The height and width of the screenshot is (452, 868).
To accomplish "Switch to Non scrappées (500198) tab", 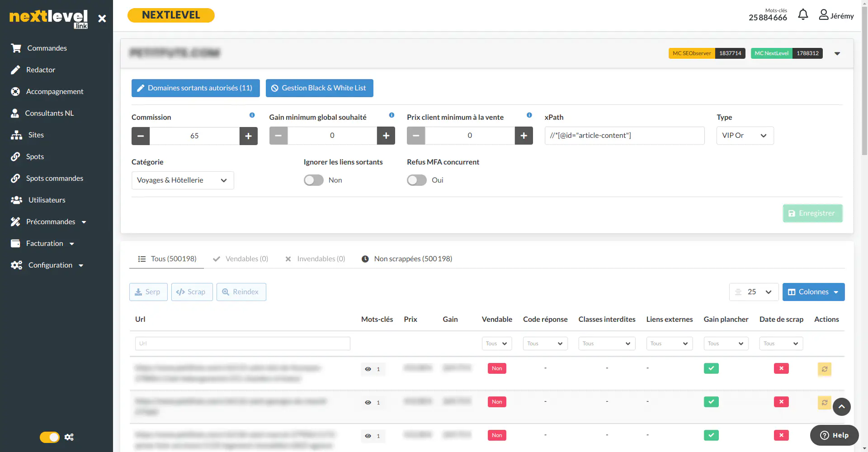I will click(407, 259).
